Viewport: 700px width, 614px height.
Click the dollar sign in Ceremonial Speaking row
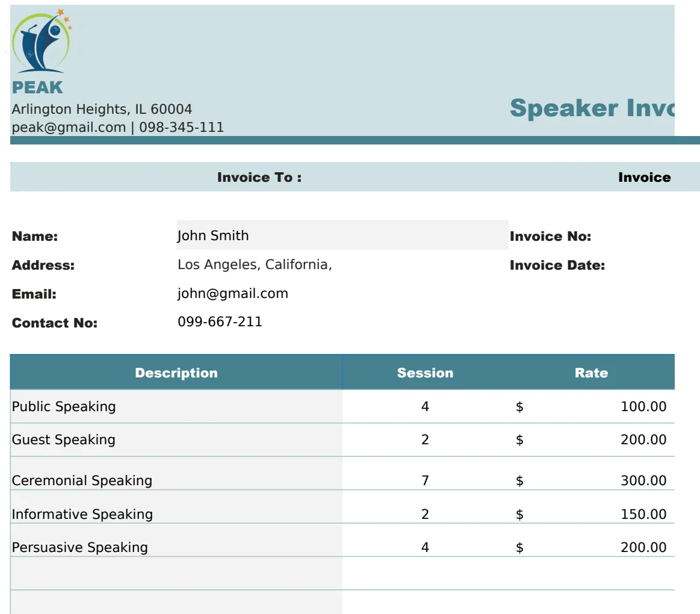(519, 481)
